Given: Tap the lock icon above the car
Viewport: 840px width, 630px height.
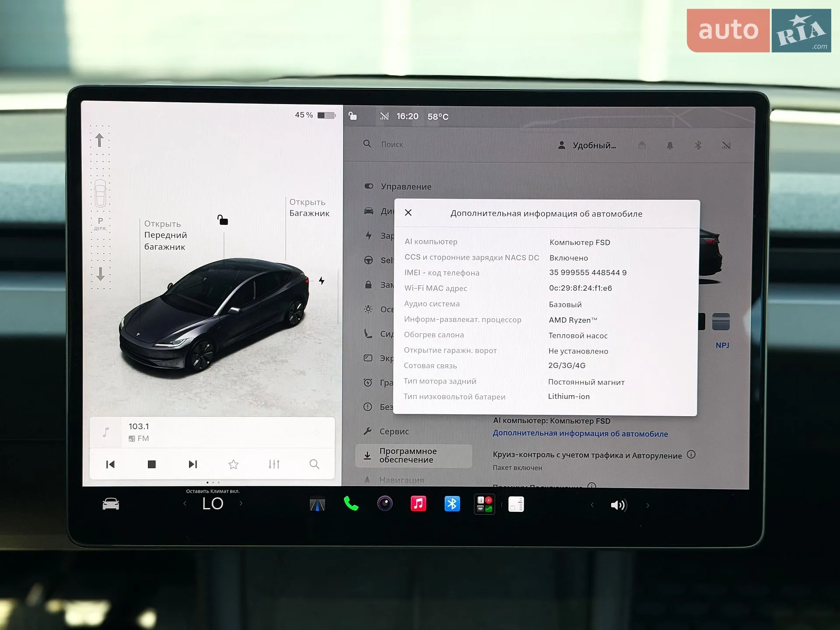Looking at the screenshot, I should pos(223,220).
